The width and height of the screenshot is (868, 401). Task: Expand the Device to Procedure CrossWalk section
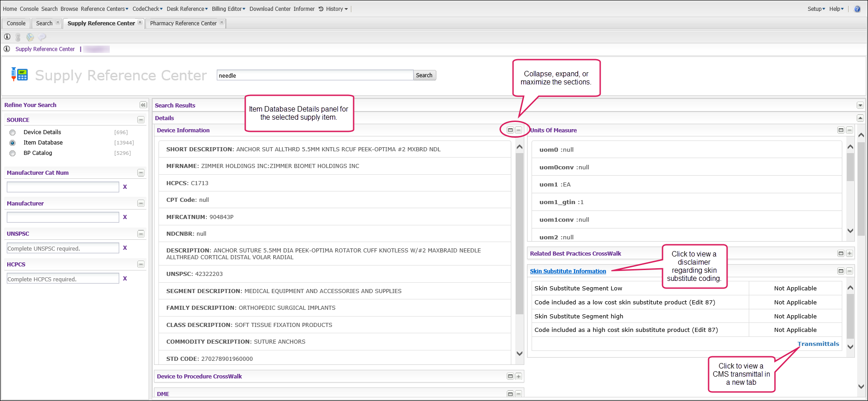click(518, 376)
